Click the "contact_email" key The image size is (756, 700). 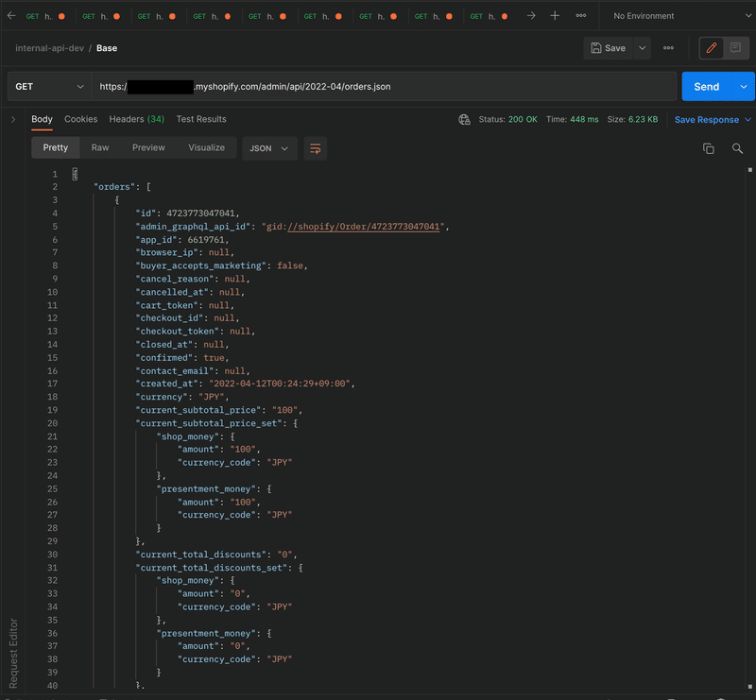coord(175,371)
